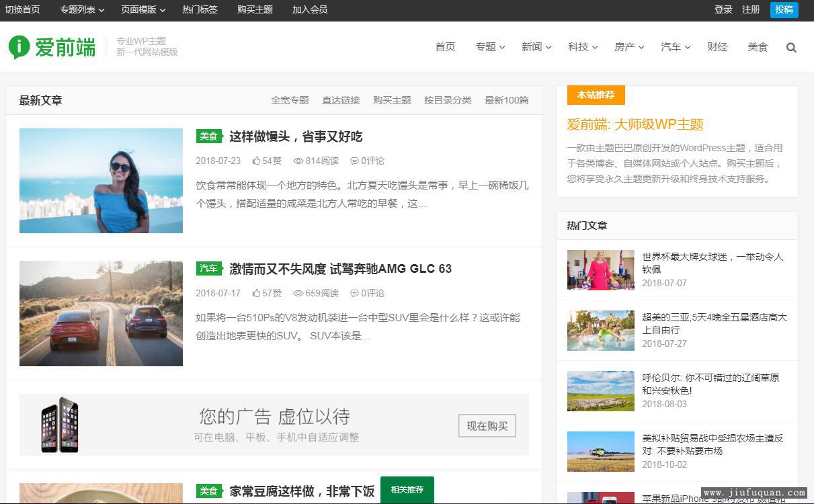Image resolution: width=814 pixels, height=504 pixels.
Task: Expand the 页面模版 dropdown menu
Action: point(143,10)
